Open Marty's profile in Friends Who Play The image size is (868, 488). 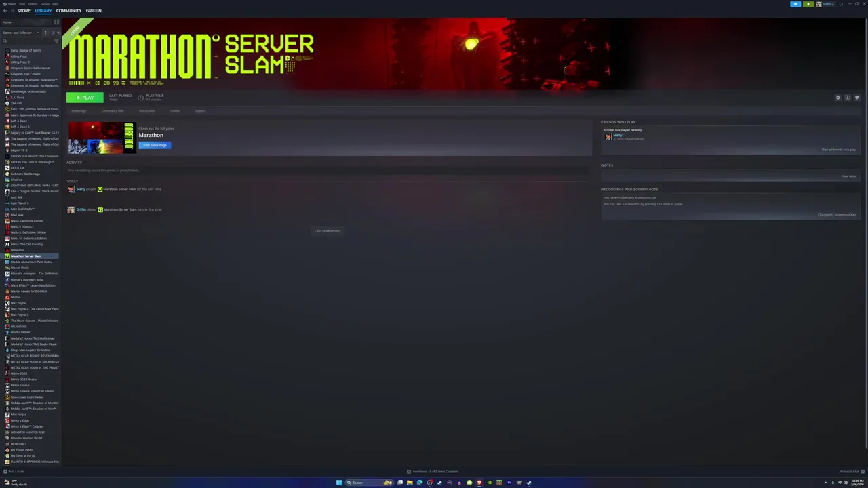[618, 136]
